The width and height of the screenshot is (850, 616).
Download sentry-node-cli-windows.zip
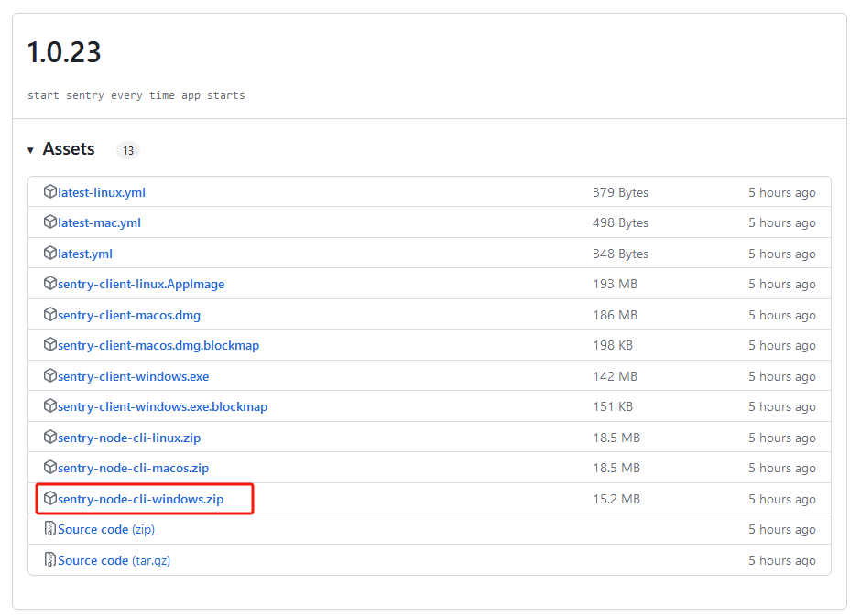coord(140,499)
